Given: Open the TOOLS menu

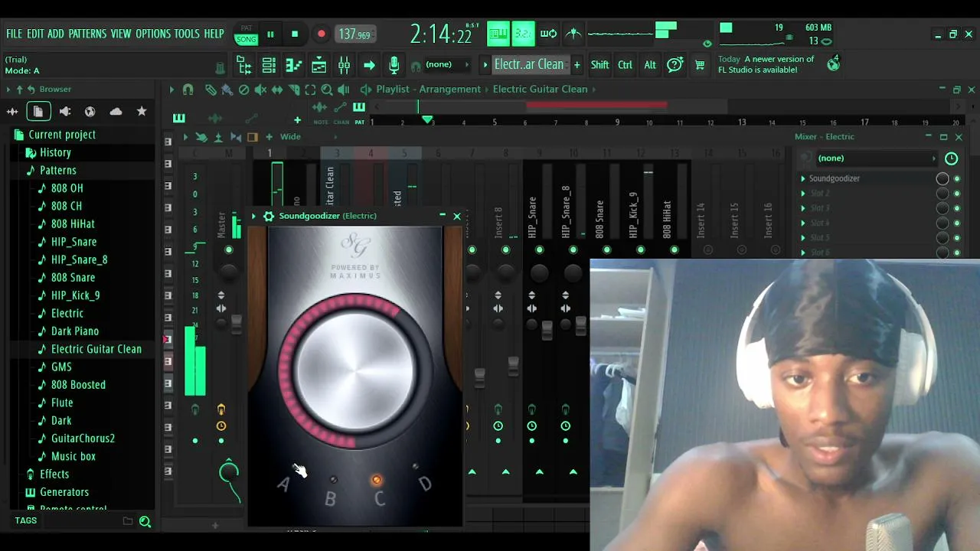Looking at the screenshot, I should point(187,34).
